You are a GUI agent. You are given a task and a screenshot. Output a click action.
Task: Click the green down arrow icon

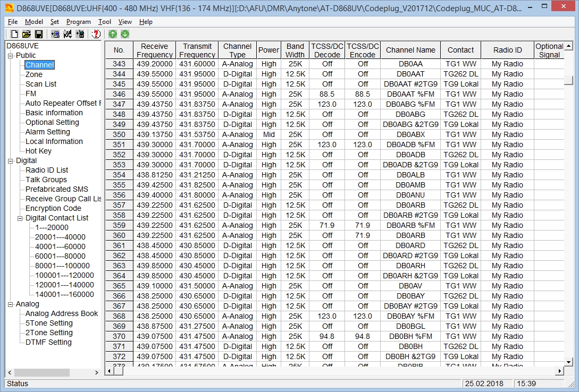tap(124, 34)
